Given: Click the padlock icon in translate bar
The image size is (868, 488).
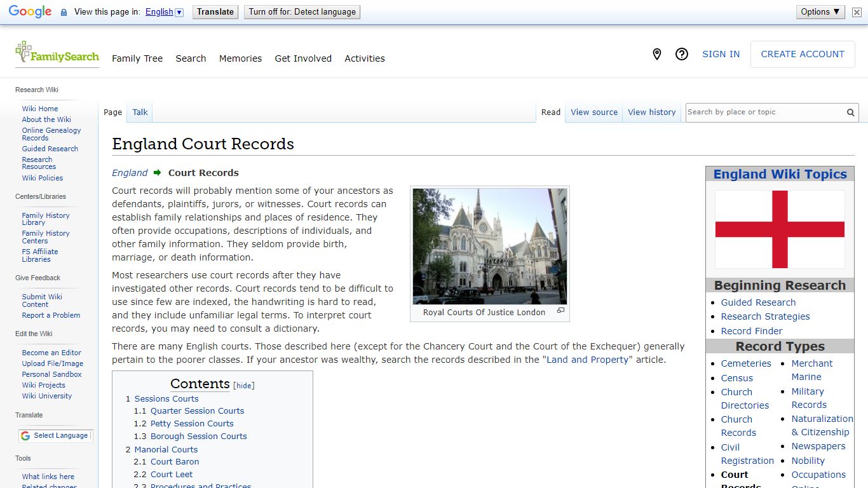Looking at the screenshot, I should (64, 12).
